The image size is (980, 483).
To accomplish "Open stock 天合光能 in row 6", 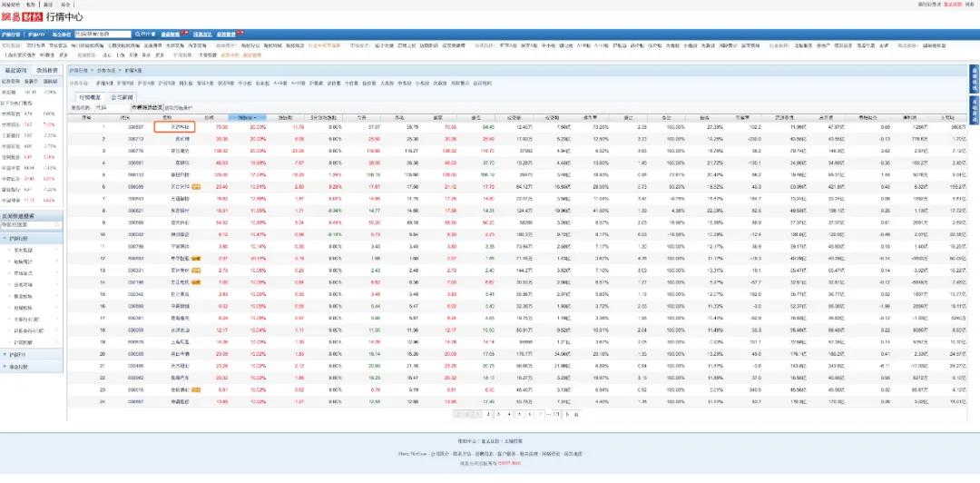I will click(180, 186).
